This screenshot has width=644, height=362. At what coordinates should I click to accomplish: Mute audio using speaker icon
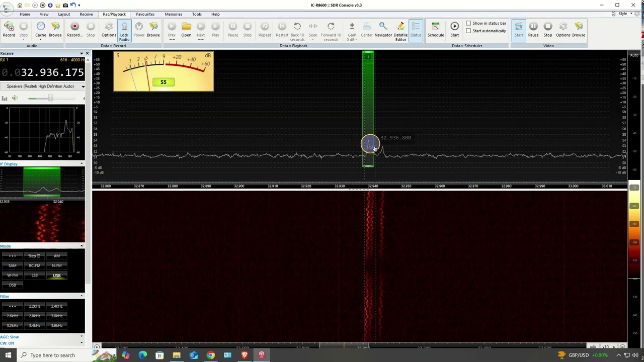(15, 98)
